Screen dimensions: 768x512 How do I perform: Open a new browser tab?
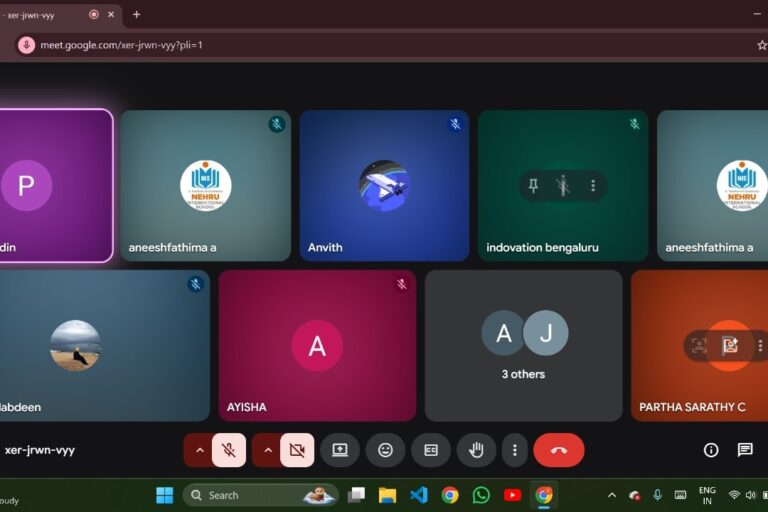136,14
